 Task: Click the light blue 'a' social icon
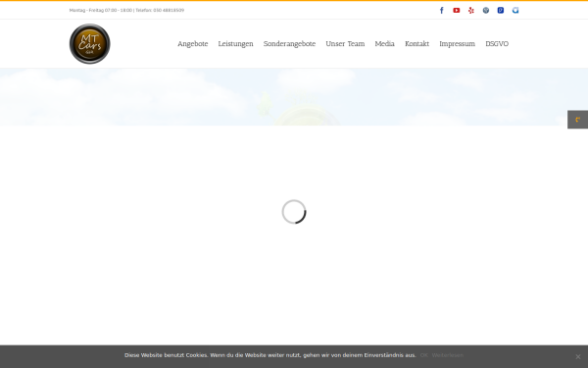pos(515,10)
